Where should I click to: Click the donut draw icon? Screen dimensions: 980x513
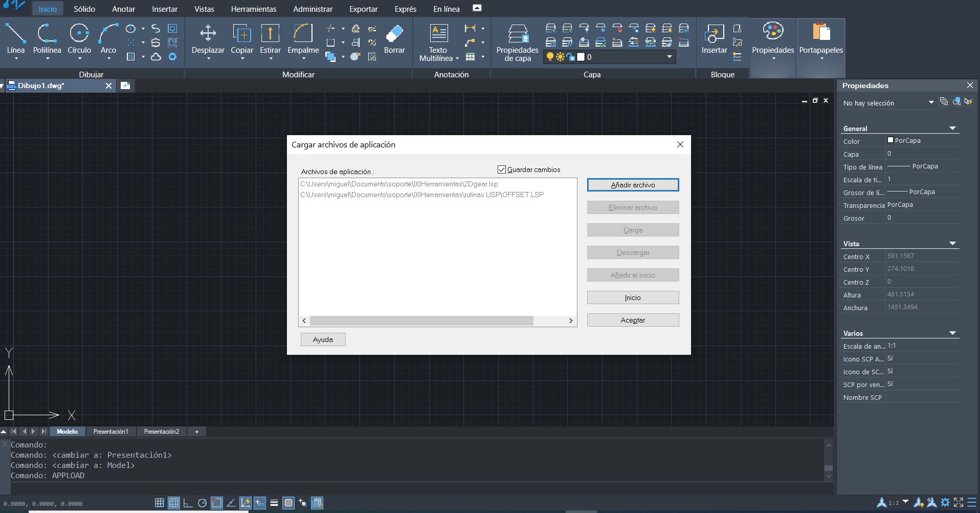coord(172,57)
